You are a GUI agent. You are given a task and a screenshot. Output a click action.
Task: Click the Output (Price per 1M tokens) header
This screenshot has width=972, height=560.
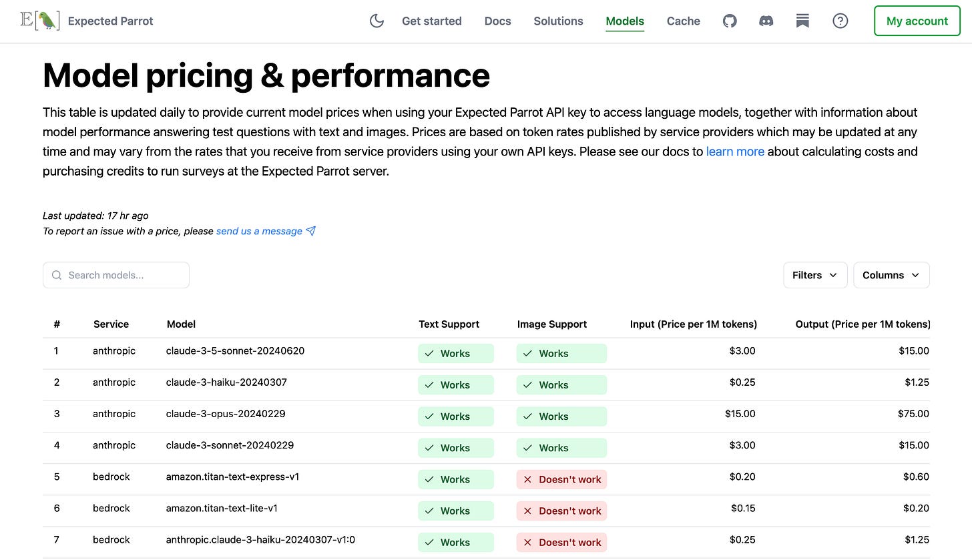863,324
